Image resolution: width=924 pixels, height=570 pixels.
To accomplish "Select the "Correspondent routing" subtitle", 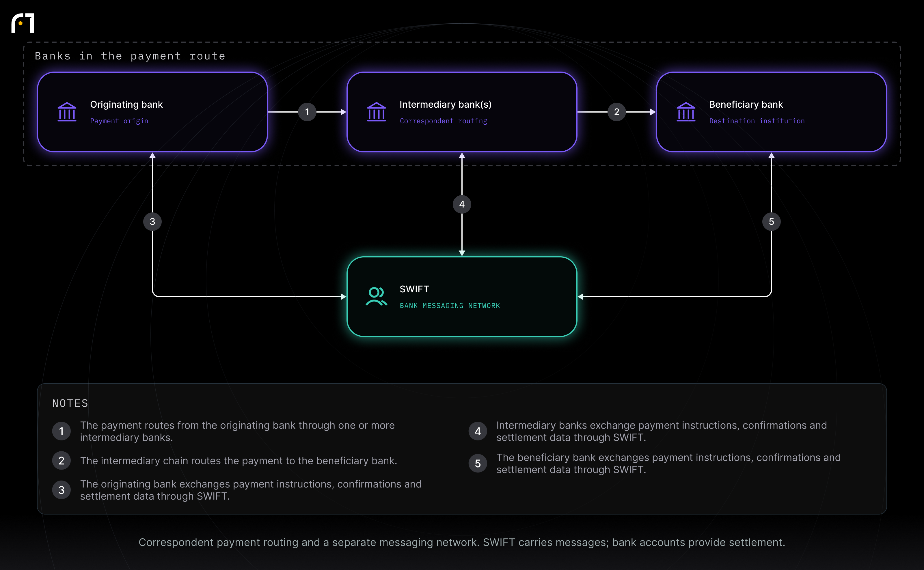I will (x=443, y=121).
